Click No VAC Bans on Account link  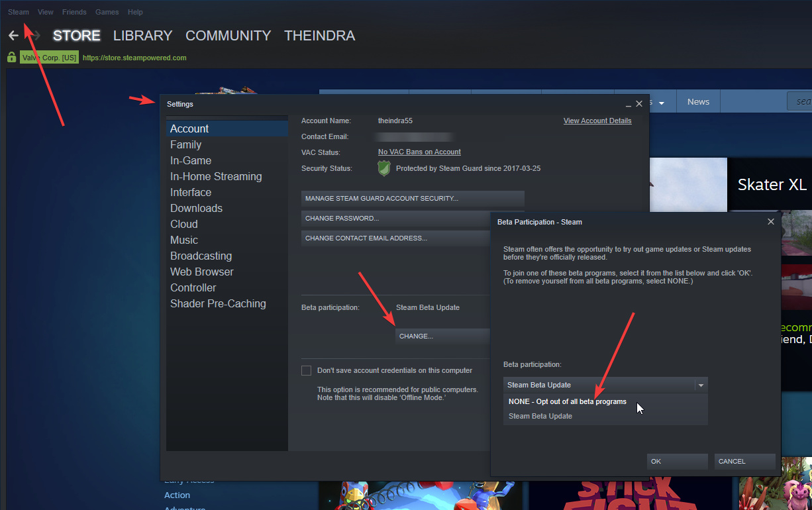(419, 152)
